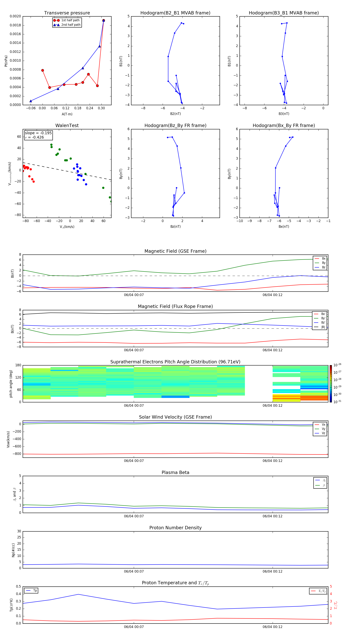Click the "Bx'" legend entry in Flux Rope panel

pos(320,314)
